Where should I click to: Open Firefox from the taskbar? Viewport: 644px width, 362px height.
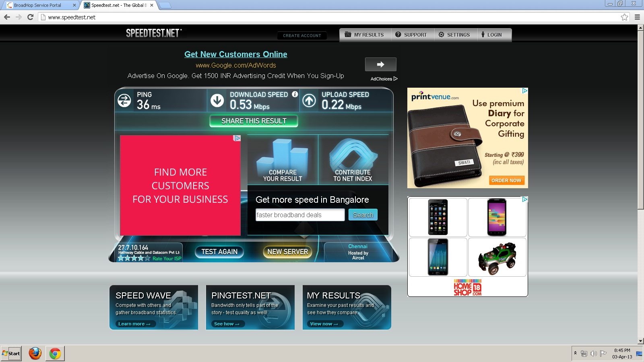pos(35,354)
